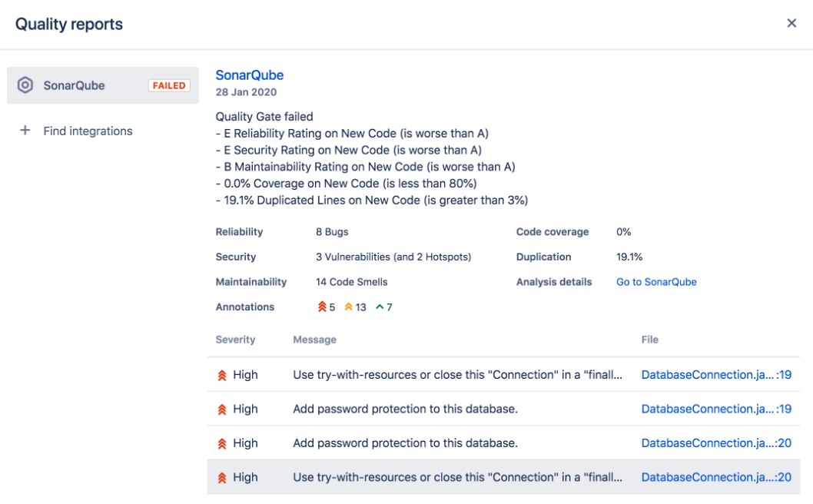Screen dimensions: 813x504
Task: Close the Quality reports dialog
Action: click(791, 22)
